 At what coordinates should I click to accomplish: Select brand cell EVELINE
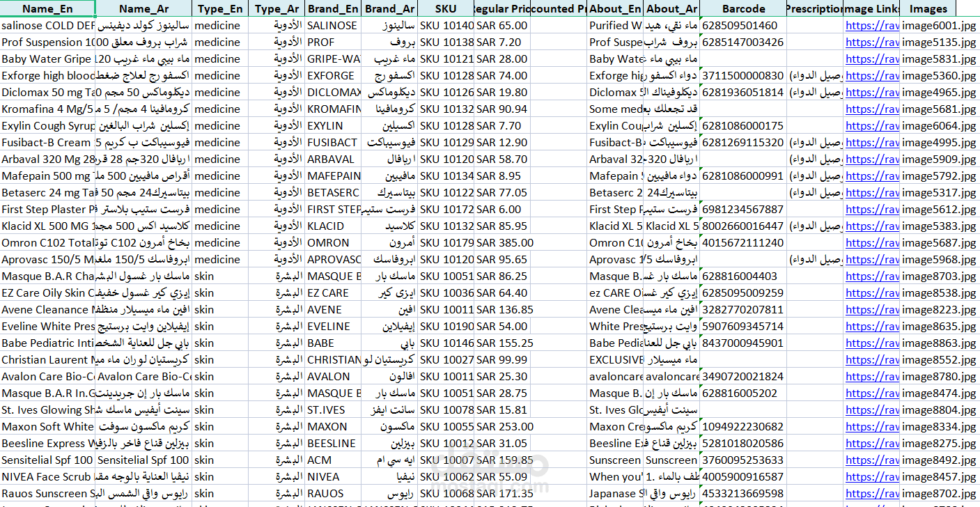click(333, 327)
